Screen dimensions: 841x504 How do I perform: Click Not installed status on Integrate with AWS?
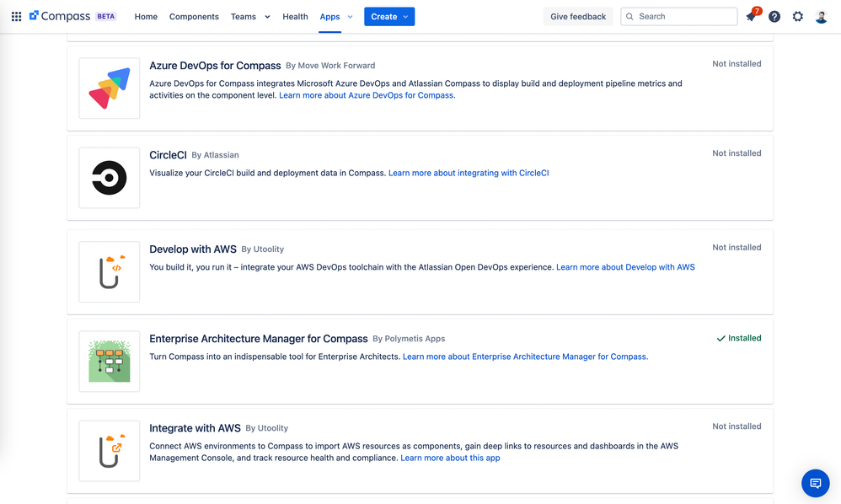click(x=737, y=426)
